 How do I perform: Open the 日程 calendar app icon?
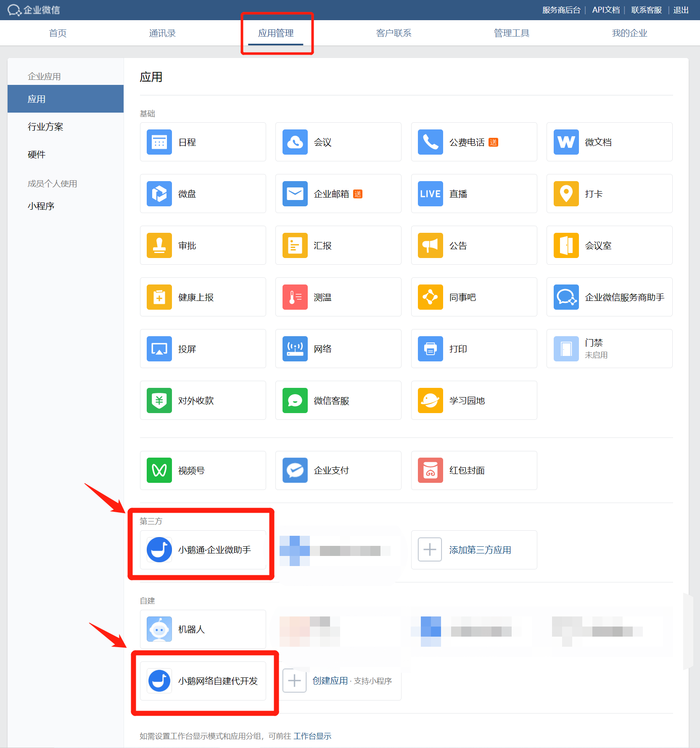point(159,142)
